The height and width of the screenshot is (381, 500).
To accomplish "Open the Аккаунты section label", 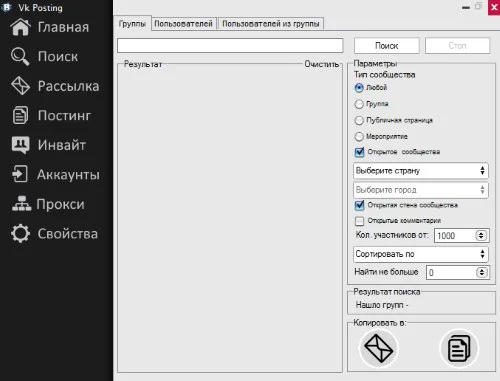I will [x=68, y=174].
